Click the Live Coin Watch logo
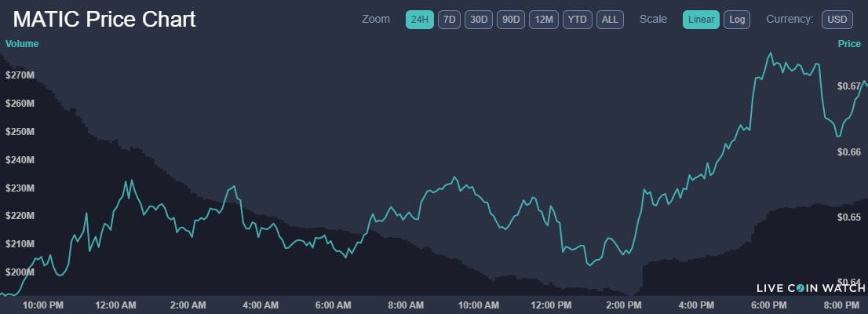 pyautogui.click(x=811, y=288)
